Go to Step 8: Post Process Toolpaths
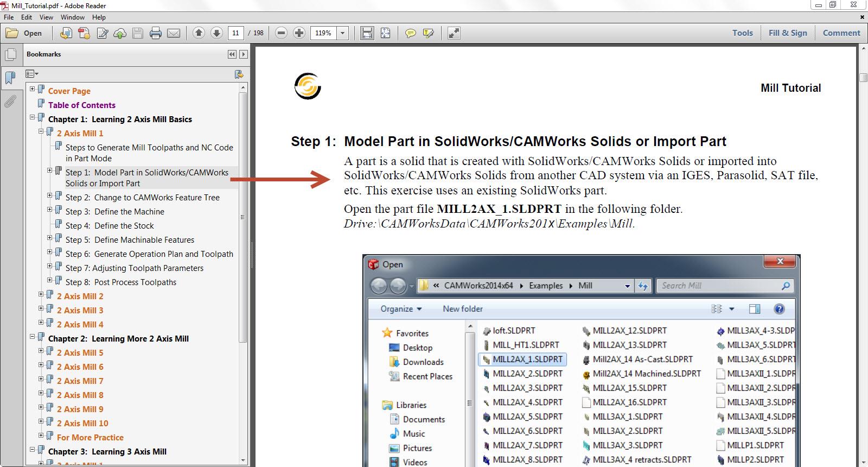Screen dimensions: 868x467 click(x=121, y=282)
